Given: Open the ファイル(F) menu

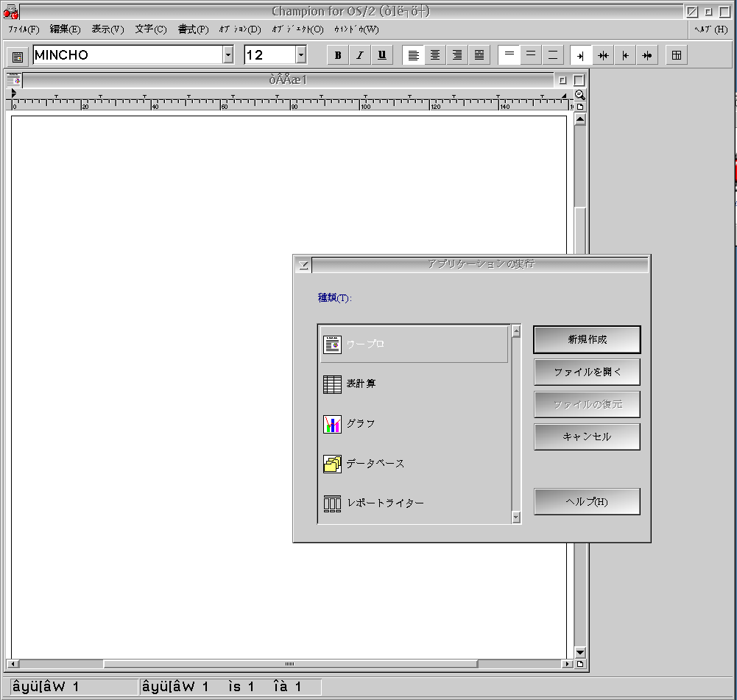Looking at the screenshot, I should pyautogui.click(x=24, y=29).
